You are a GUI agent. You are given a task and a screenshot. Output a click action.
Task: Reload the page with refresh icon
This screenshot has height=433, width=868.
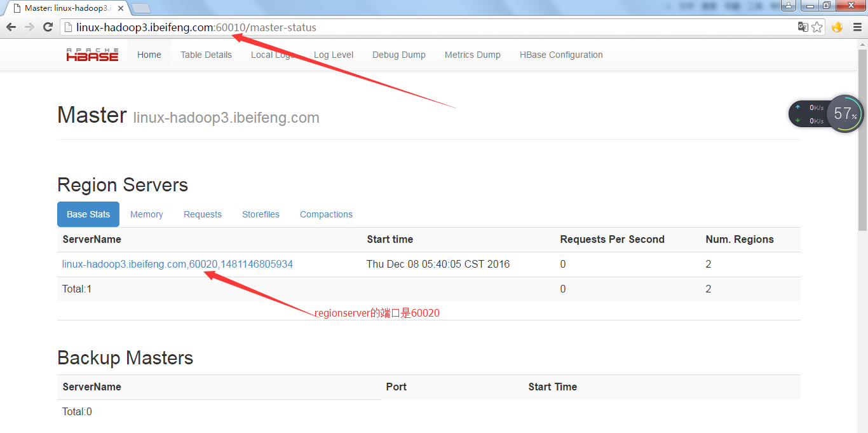(x=48, y=27)
